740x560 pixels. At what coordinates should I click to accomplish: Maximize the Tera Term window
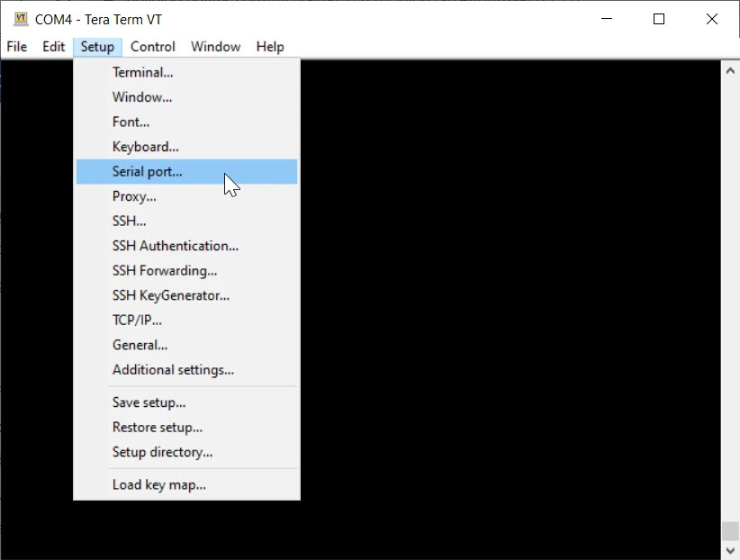coord(659,19)
